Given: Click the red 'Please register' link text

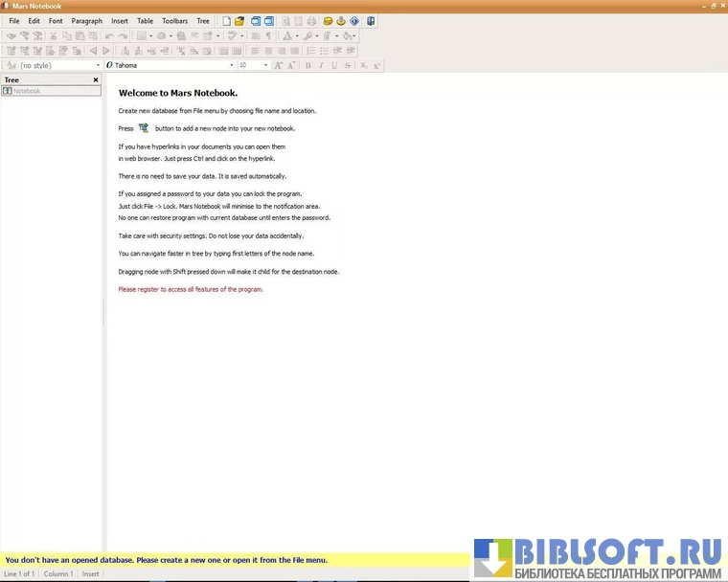Looking at the screenshot, I should tap(191, 289).
